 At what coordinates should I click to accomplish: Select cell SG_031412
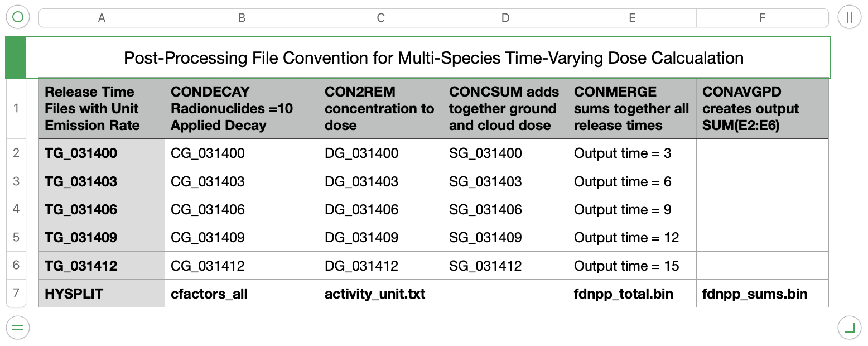click(x=505, y=266)
